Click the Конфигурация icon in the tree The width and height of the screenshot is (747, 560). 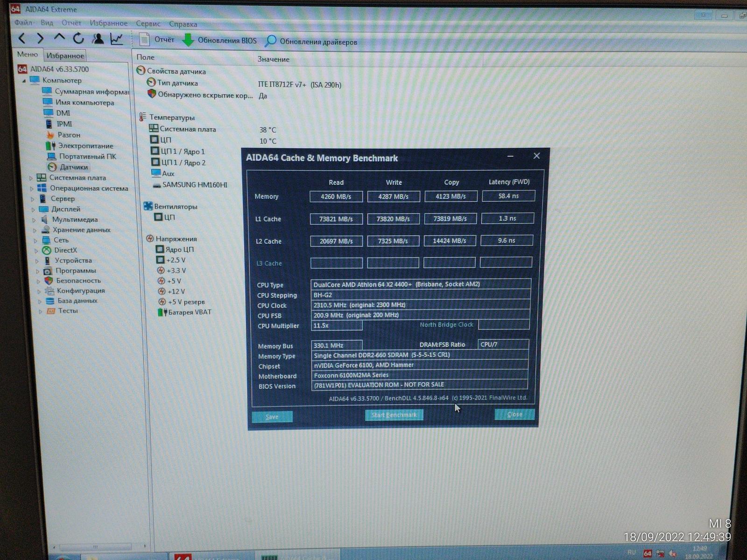click(x=49, y=291)
